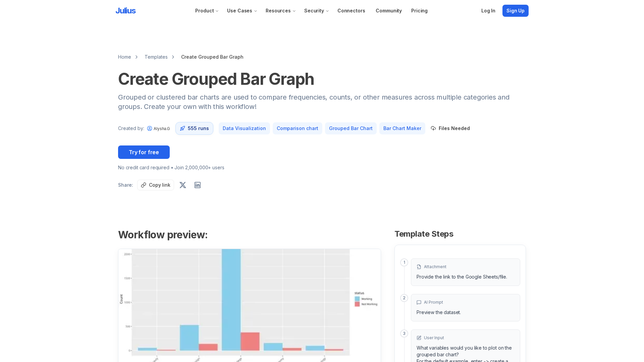Screen dimensions: 644x362
Task: Click the AI Prompt chat icon
Action: coord(419,302)
